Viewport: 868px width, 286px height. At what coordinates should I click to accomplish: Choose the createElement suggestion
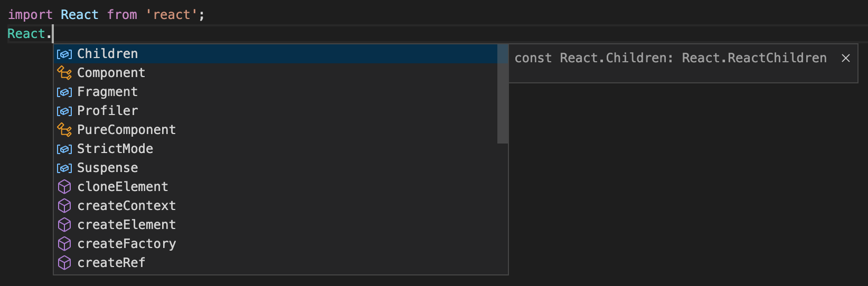(x=127, y=225)
